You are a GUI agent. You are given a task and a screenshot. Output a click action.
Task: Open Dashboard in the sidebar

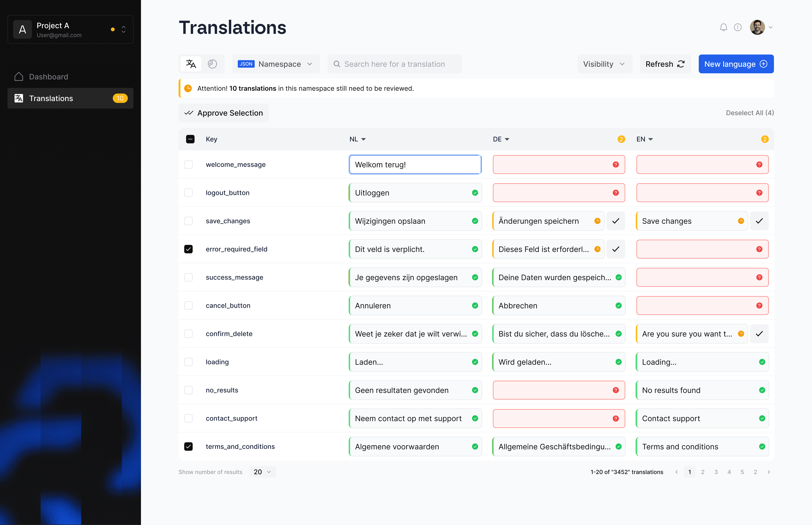(48, 77)
